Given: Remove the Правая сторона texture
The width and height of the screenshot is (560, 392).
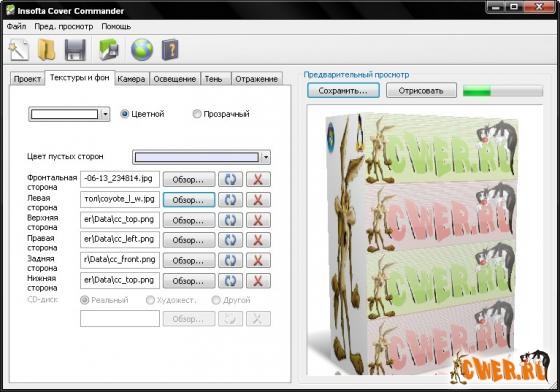Looking at the screenshot, I should [258, 240].
